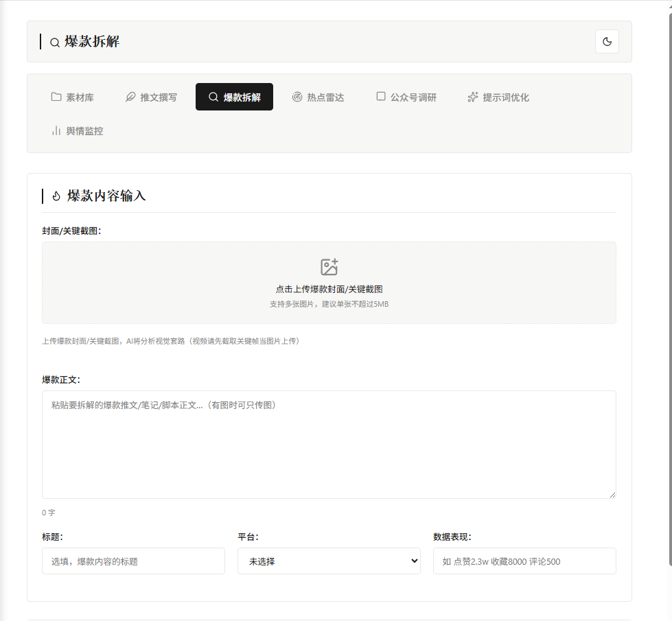Select the 爆款拆解 tab
The height and width of the screenshot is (621, 672).
point(235,97)
